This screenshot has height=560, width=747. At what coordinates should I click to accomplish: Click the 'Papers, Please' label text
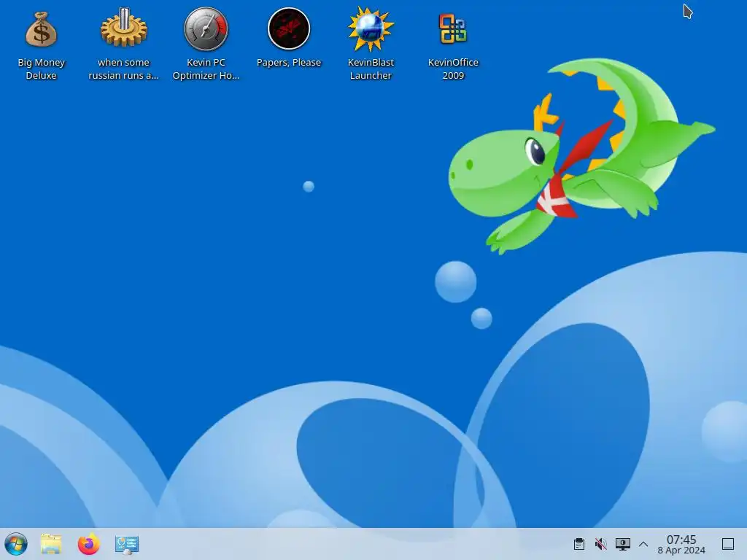pyautogui.click(x=289, y=63)
